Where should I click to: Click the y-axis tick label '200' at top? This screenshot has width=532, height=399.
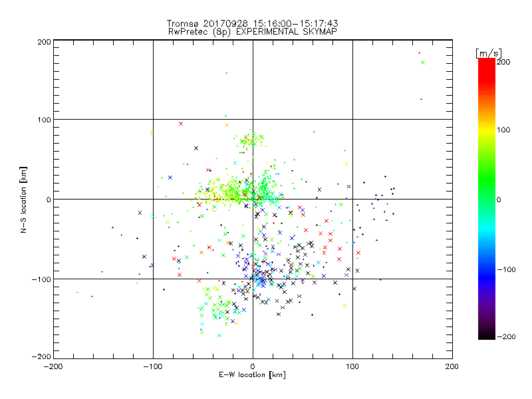[45, 42]
